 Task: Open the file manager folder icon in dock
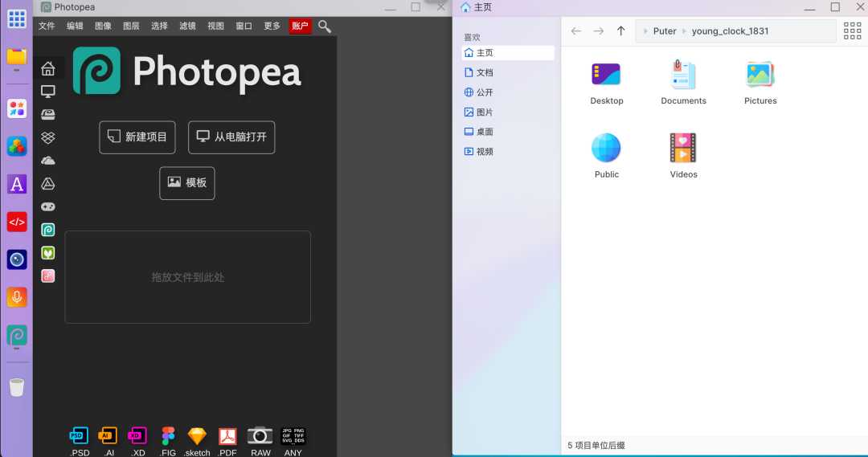(x=17, y=56)
